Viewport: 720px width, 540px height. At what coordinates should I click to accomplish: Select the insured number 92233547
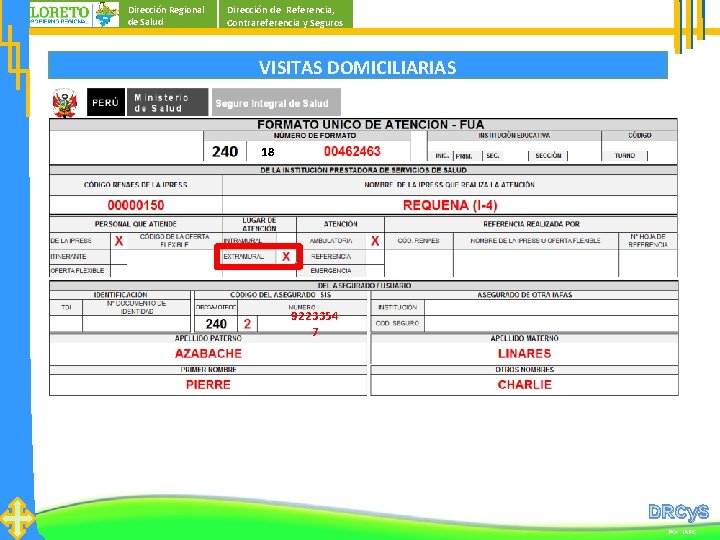[x=315, y=323]
